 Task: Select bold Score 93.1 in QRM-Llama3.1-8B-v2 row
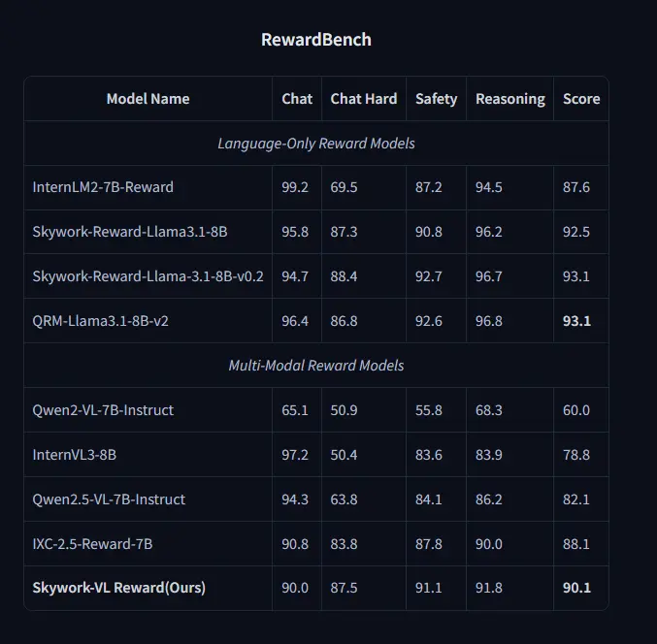tap(577, 321)
